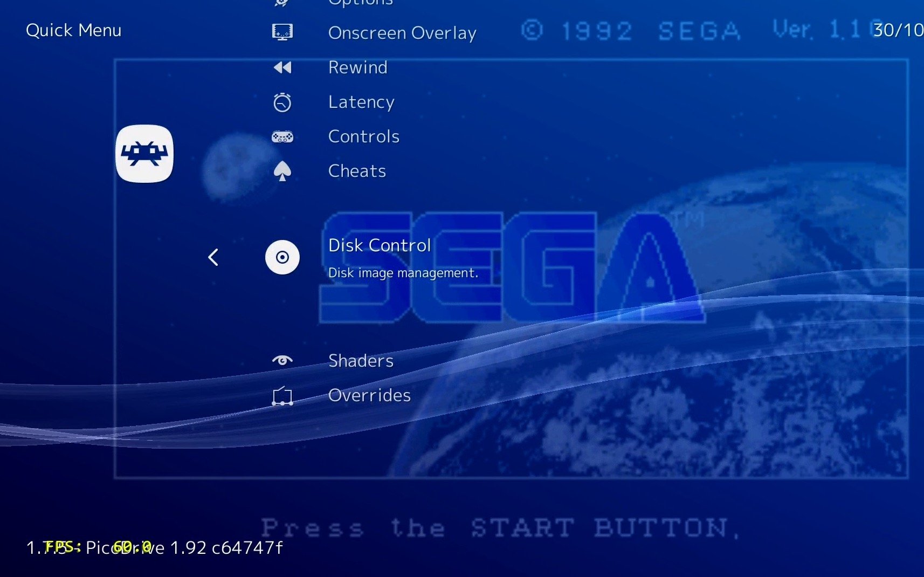Viewport: 924px width, 577px height.
Task: Click the Onscreen Overlay monitor icon
Action: click(282, 32)
